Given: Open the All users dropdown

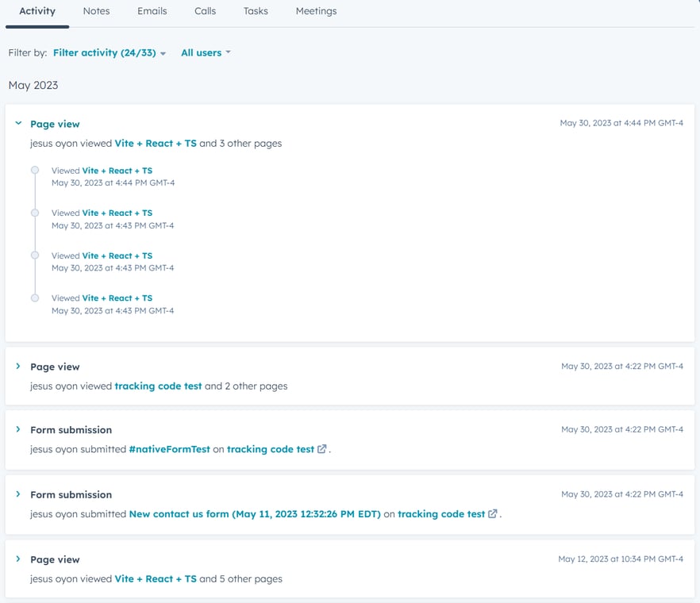Looking at the screenshot, I should coord(205,52).
